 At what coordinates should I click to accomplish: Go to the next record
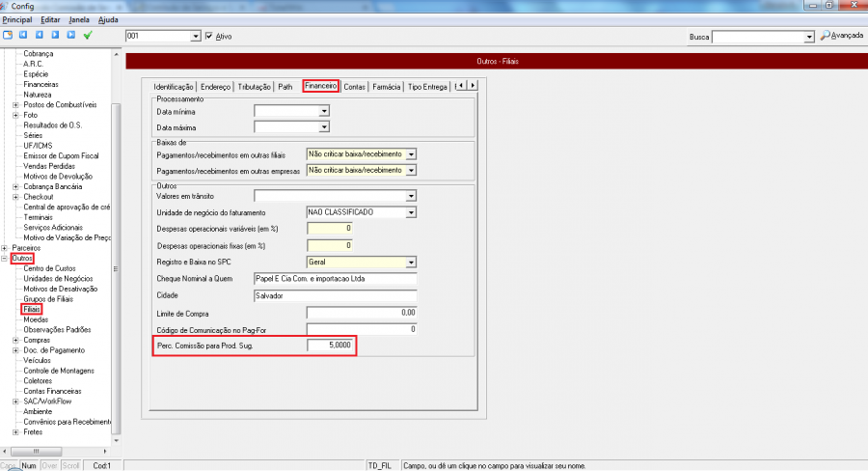[x=55, y=36]
